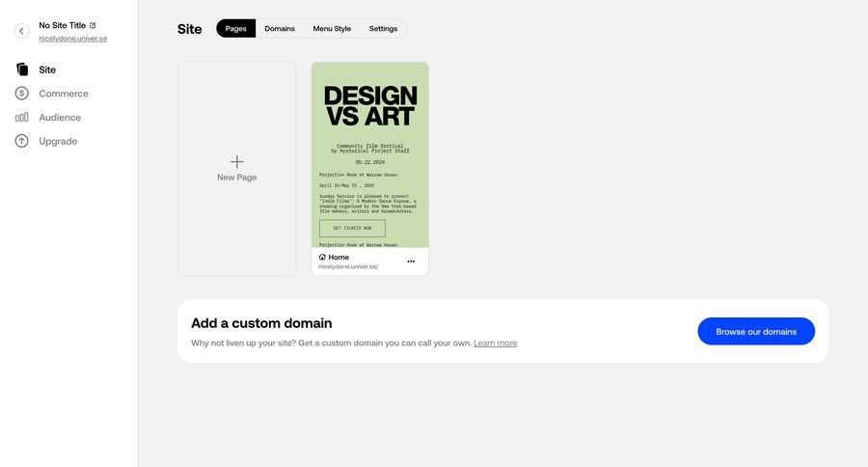Image resolution: width=868 pixels, height=467 pixels.
Task: Click the No Site Title text
Action: pyautogui.click(x=62, y=25)
